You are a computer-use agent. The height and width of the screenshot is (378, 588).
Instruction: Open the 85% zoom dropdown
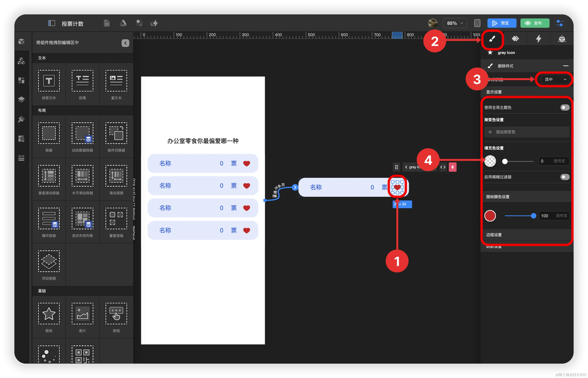coord(455,23)
